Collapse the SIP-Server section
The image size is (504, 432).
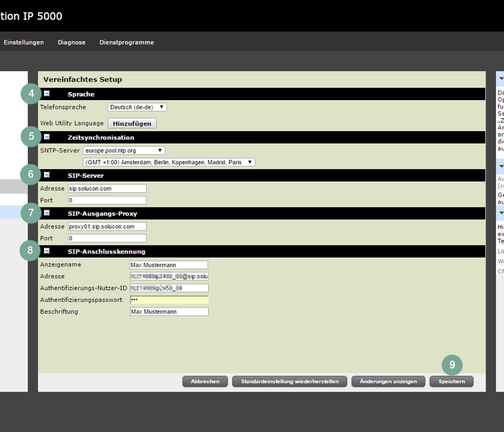pyautogui.click(x=47, y=175)
